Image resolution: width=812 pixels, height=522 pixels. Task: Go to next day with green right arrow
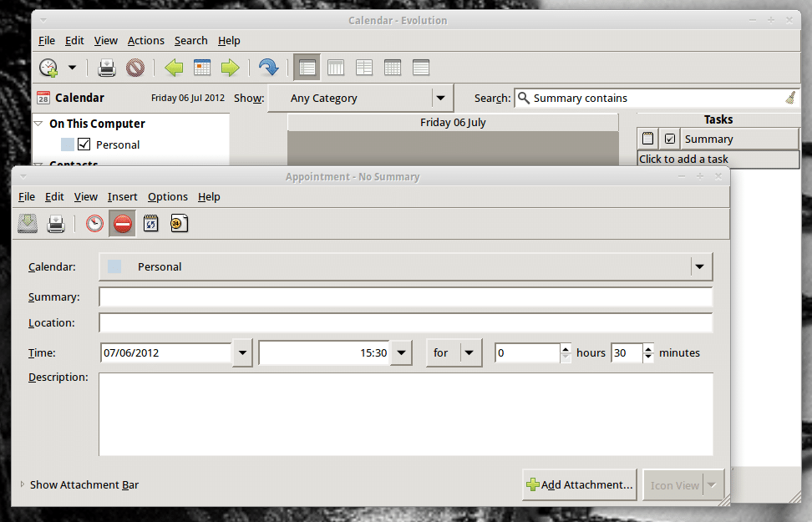click(x=230, y=68)
